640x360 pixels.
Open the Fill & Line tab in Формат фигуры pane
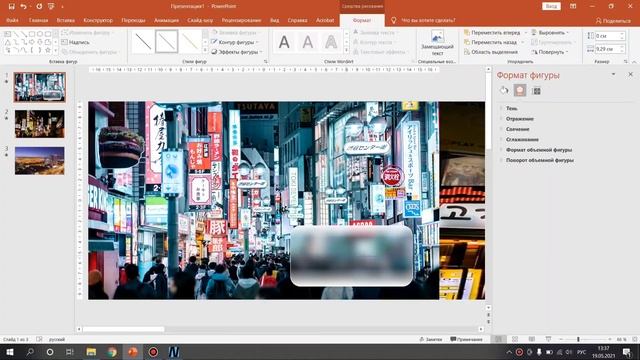[504, 91]
